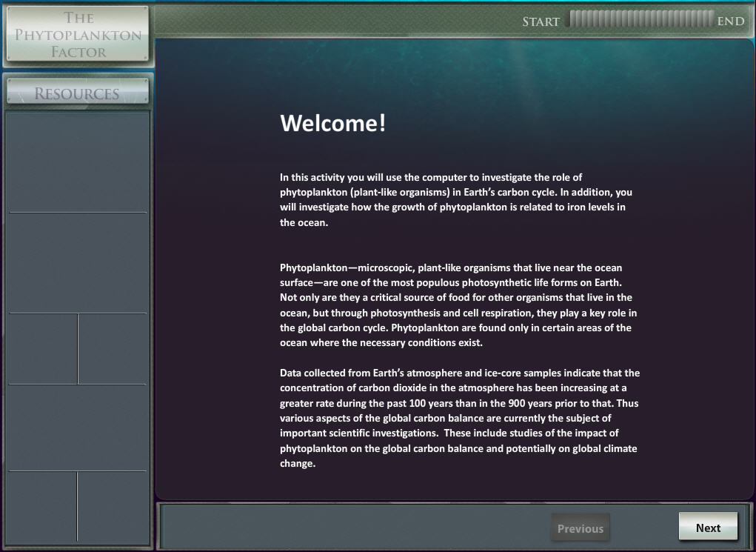Expand the Phytoplankton Factor title panel
756x552 pixels.
(x=77, y=33)
